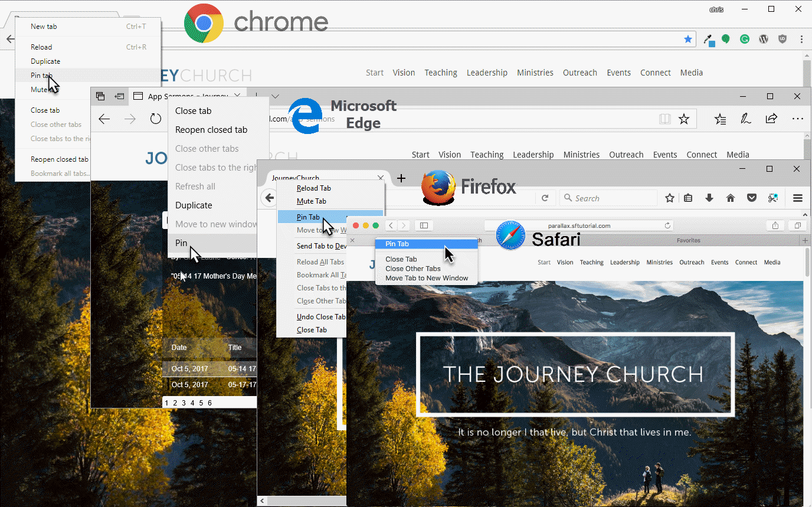Save to Pocket in Firefox
The height and width of the screenshot is (507, 812).
(x=752, y=198)
